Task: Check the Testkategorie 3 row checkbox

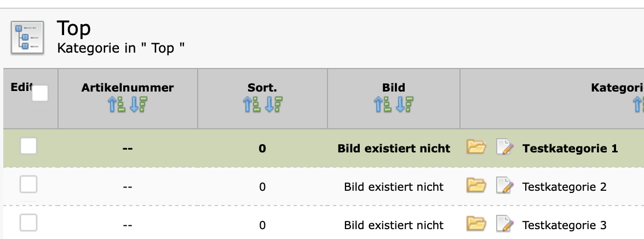Action: [28, 223]
